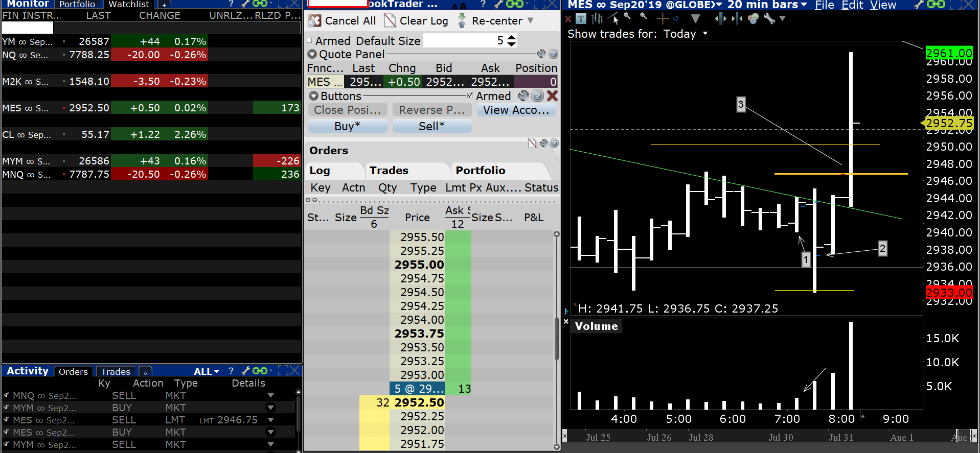Viewport: 980px width, 453px height.
Task: Collapse the Buttons section
Action: 314,96
